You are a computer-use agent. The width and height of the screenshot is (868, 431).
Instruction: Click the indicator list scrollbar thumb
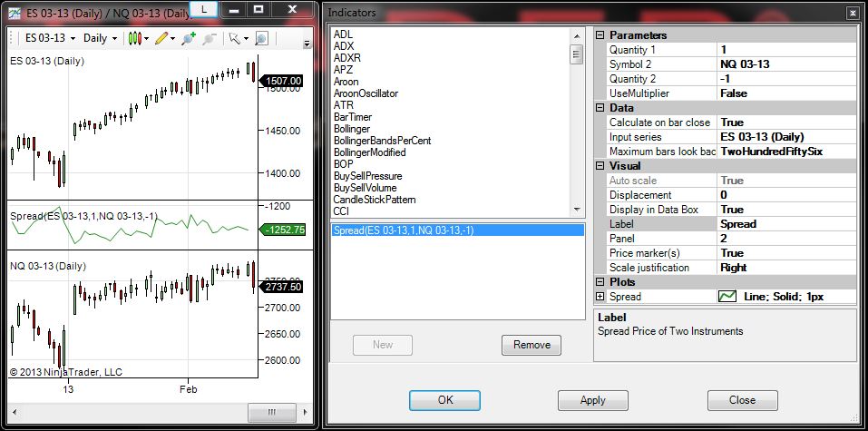click(577, 54)
